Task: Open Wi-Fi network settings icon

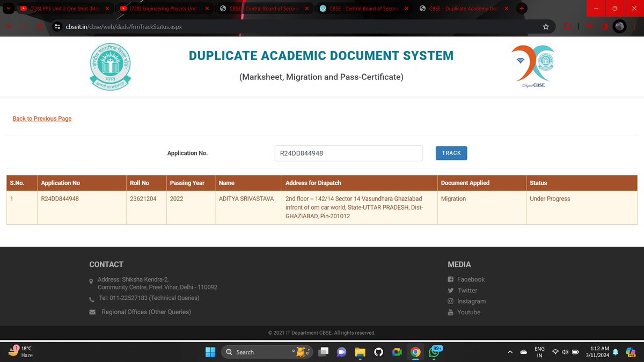Action: pos(555,352)
